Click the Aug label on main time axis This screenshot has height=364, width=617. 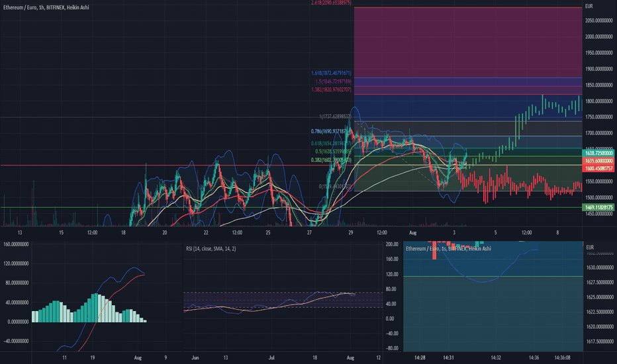tap(413, 232)
